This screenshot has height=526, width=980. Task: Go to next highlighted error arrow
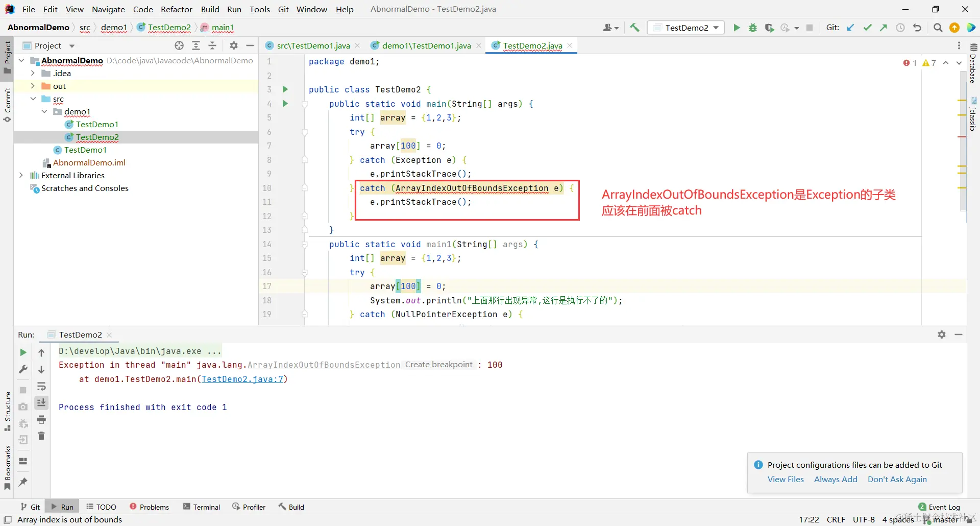[x=959, y=63]
